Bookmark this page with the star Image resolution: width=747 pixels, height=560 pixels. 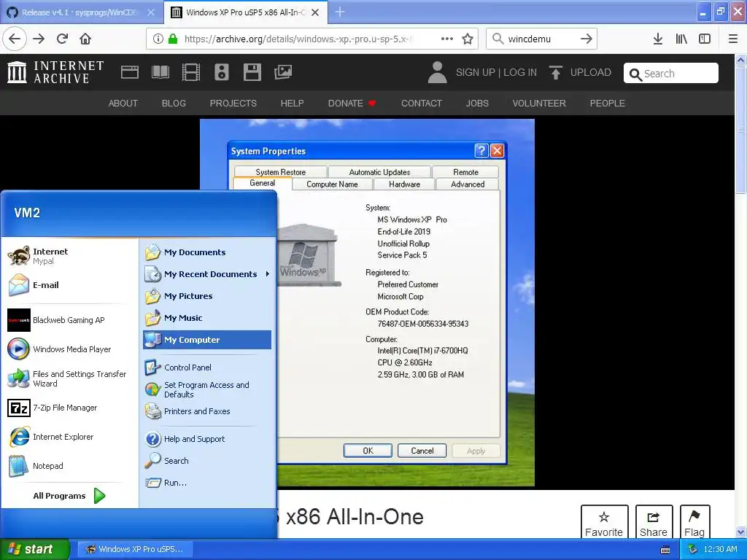(468, 39)
